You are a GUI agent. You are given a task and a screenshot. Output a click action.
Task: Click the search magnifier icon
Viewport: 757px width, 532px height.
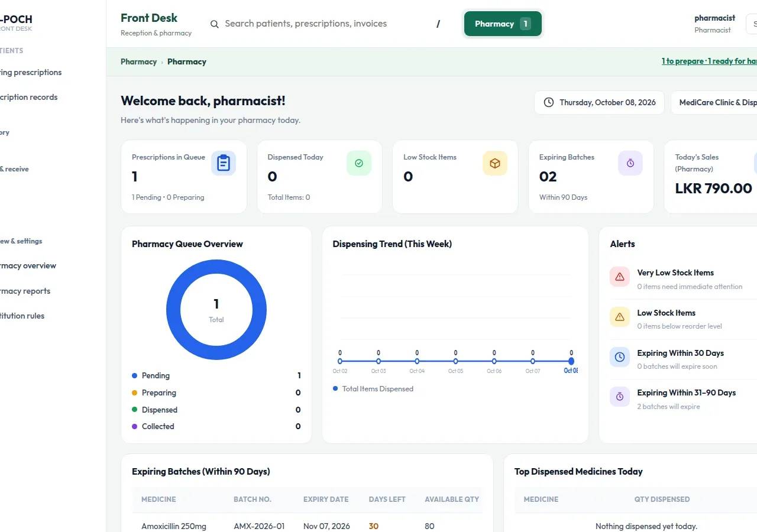215,24
